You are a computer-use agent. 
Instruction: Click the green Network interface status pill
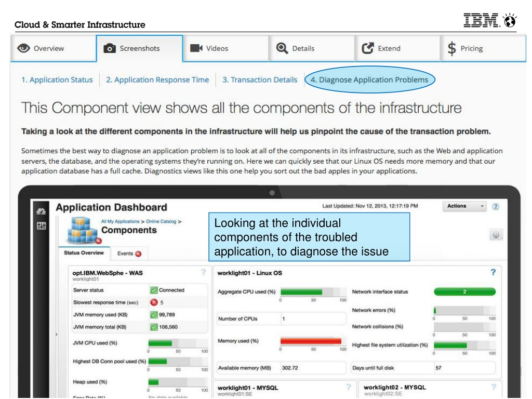pyautogui.click(x=465, y=291)
